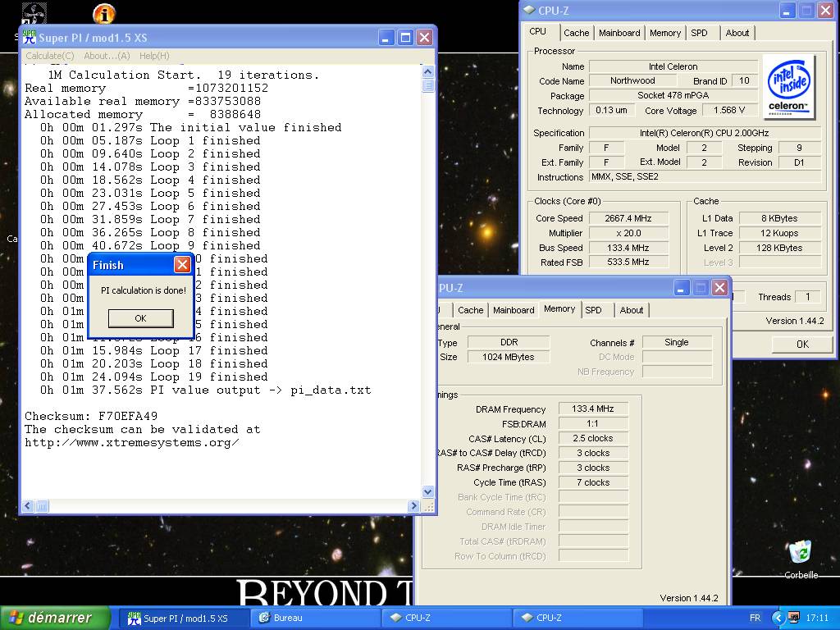Open SPD tab in lower CPU-Z window
Image resolution: width=840 pixels, height=630 pixels.
tap(593, 310)
